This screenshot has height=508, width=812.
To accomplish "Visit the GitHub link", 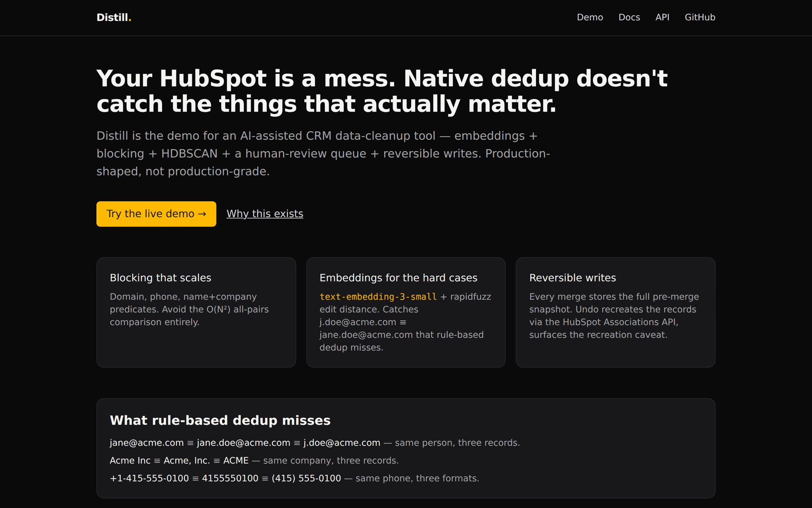I will (700, 17).
